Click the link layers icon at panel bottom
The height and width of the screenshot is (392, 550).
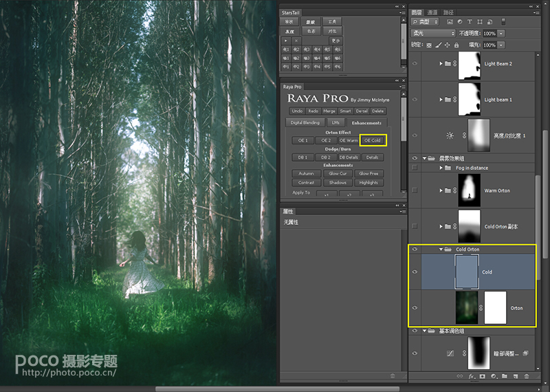click(459, 376)
